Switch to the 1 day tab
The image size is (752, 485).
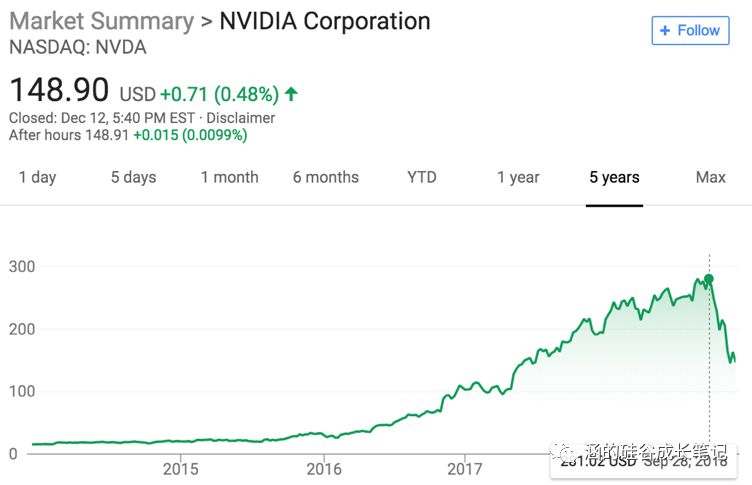tap(38, 177)
